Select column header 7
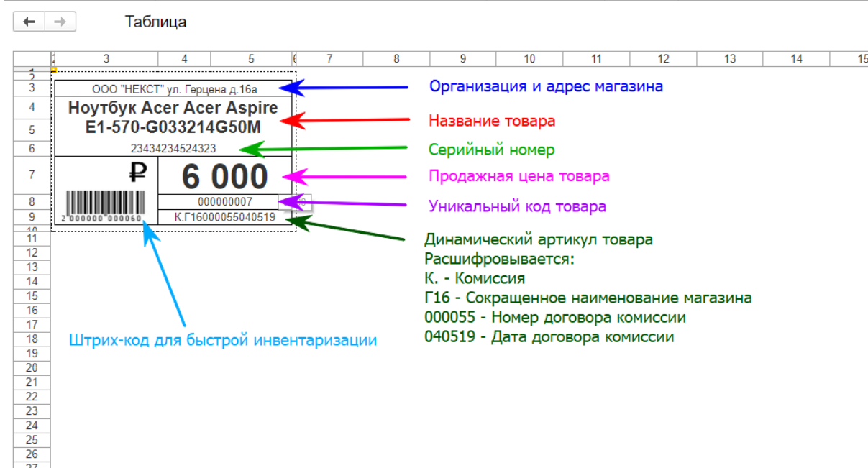The height and width of the screenshot is (468, 868). [x=329, y=59]
